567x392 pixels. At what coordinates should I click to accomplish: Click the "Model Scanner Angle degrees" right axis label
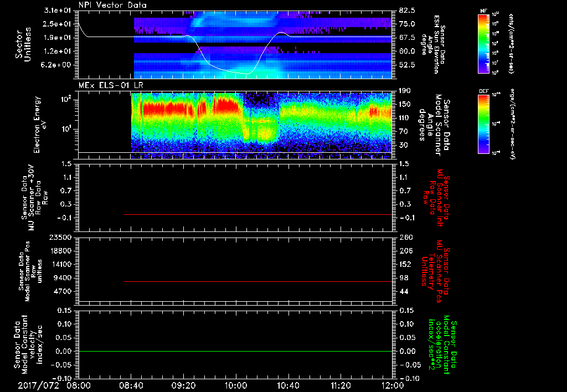[x=434, y=125]
